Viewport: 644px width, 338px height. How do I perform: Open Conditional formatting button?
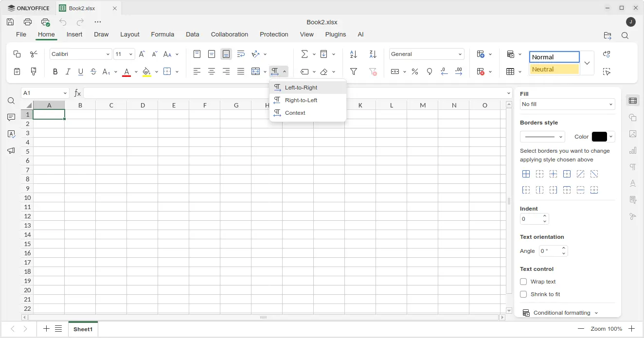click(x=561, y=313)
